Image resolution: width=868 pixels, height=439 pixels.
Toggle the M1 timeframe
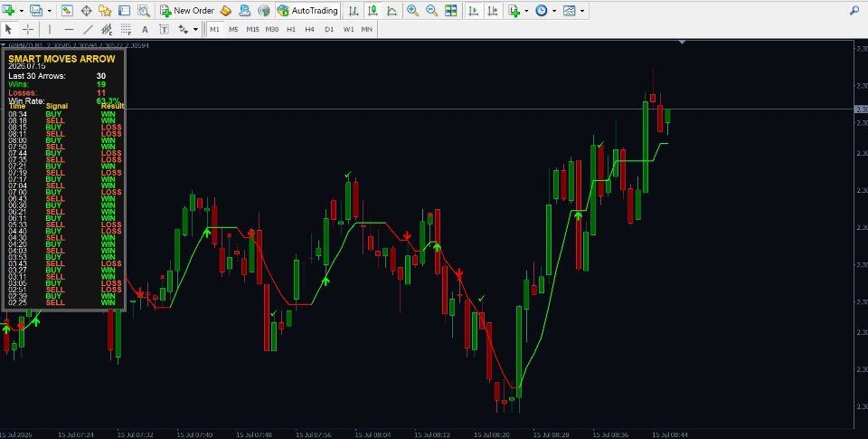215,29
